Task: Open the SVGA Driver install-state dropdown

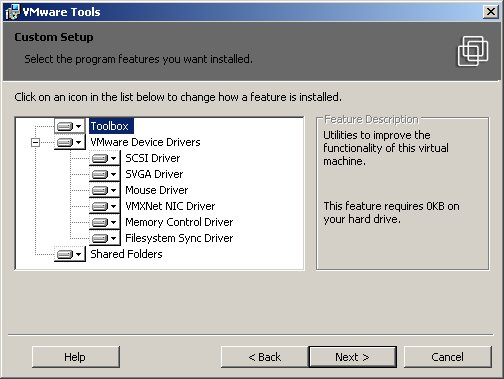Action: tap(104, 174)
